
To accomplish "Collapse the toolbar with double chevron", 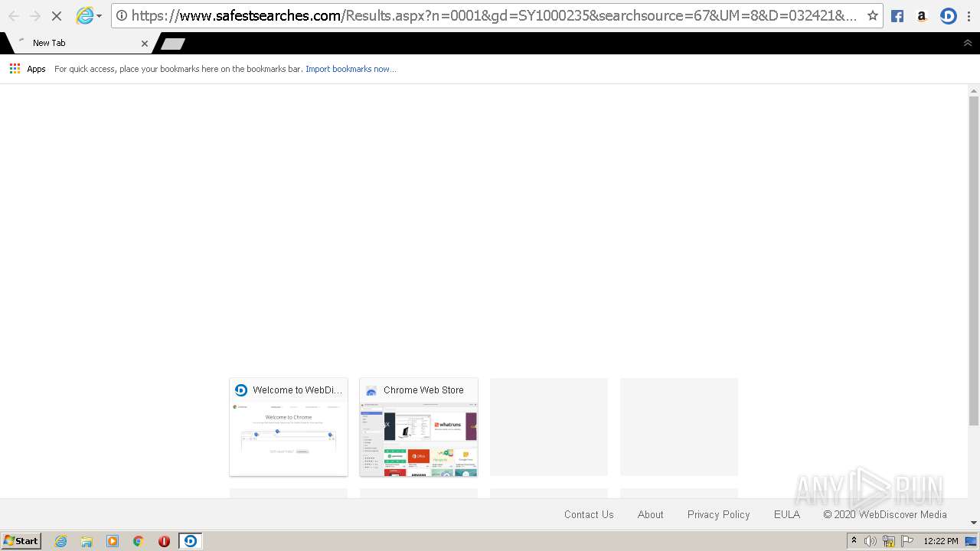I will tap(968, 43).
